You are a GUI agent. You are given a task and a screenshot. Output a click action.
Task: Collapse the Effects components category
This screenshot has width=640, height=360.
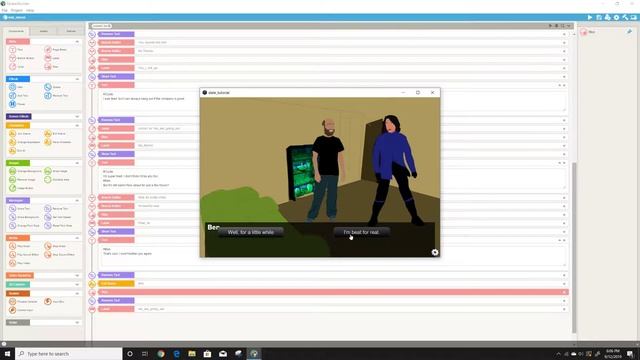77,79
